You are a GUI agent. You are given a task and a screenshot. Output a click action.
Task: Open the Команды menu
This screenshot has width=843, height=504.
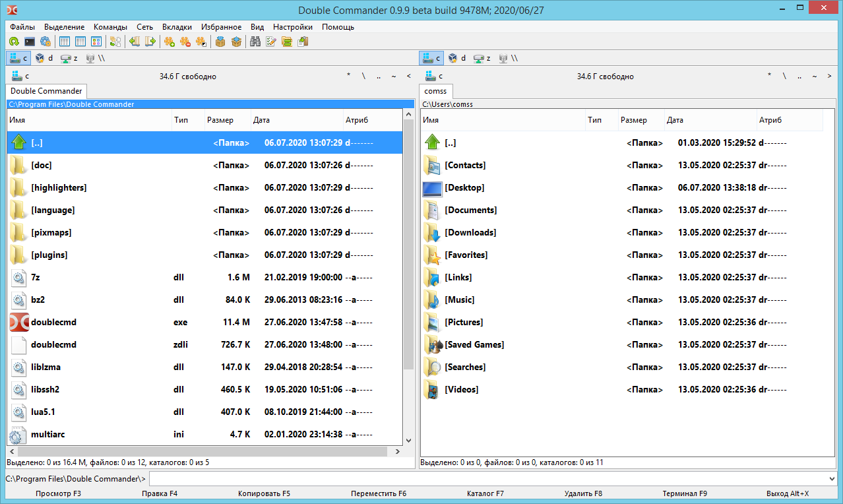(x=111, y=27)
